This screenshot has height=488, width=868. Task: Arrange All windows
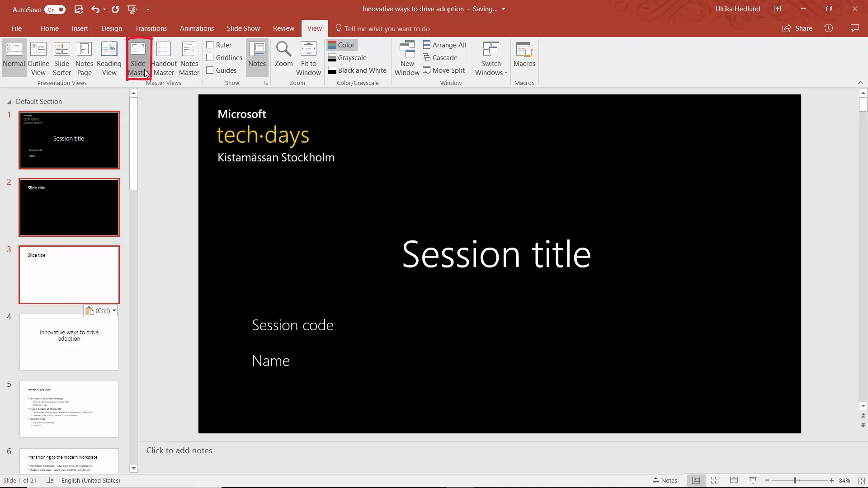[x=445, y=45]
